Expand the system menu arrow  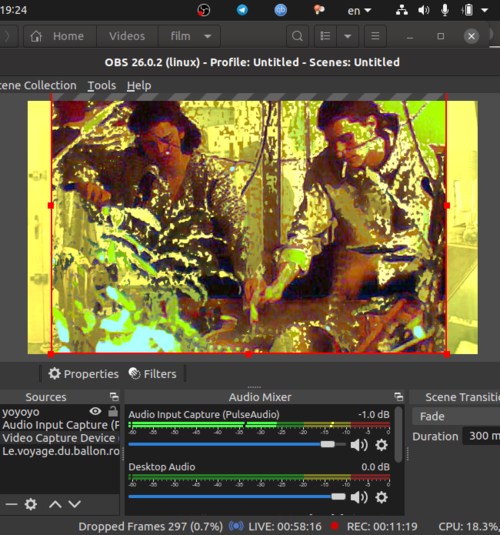[485, 10]
